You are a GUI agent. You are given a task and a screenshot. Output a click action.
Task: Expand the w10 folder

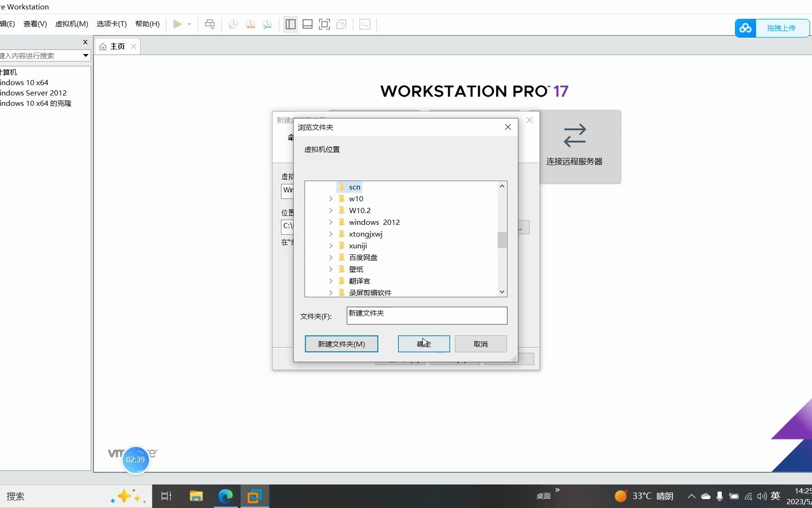coord(331,199)
